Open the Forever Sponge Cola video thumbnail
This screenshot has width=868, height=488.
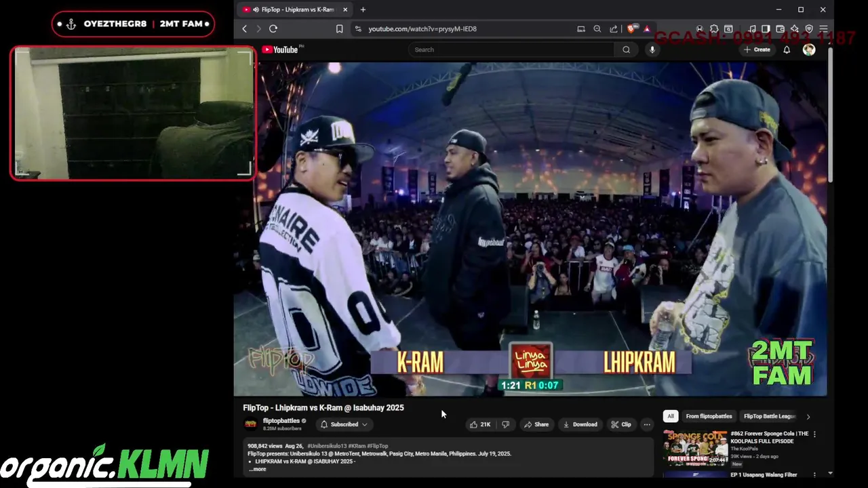696,447
